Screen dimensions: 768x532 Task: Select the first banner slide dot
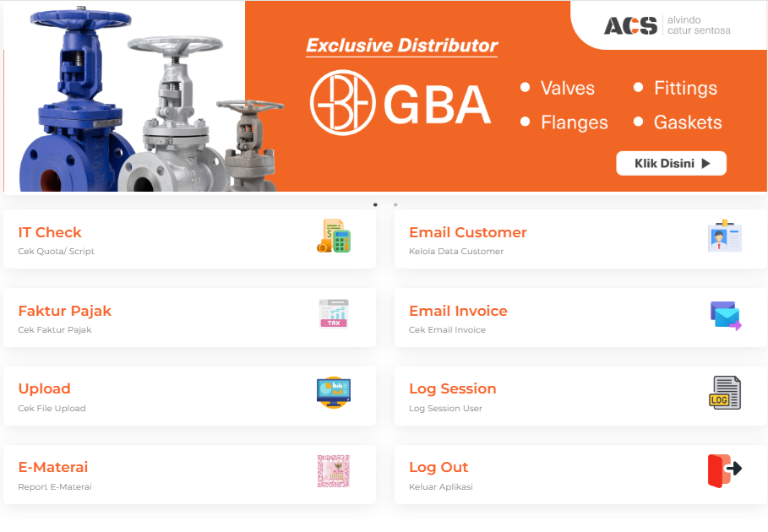[x=375, y=204]
